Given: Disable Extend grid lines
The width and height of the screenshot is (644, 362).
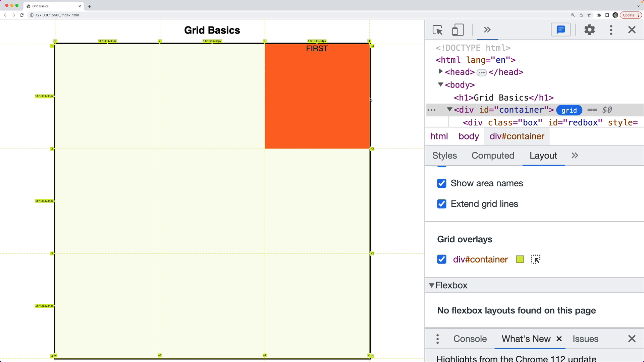Looking at the screenshot, I should coord(442,204).
